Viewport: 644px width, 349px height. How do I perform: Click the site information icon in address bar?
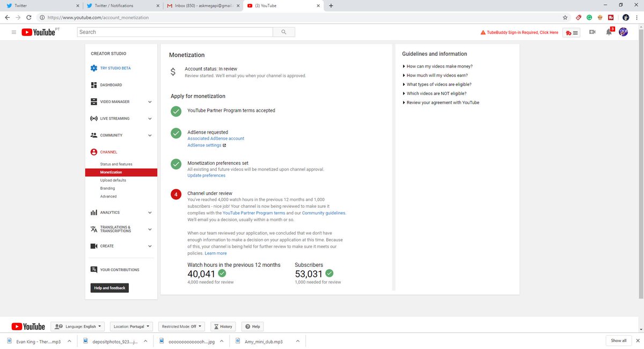point(42,17)
